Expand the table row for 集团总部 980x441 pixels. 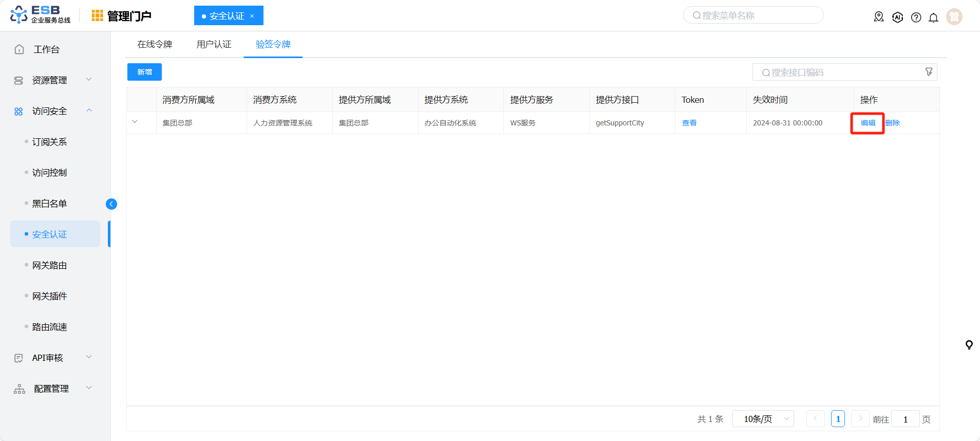click(x=135, y=122)
